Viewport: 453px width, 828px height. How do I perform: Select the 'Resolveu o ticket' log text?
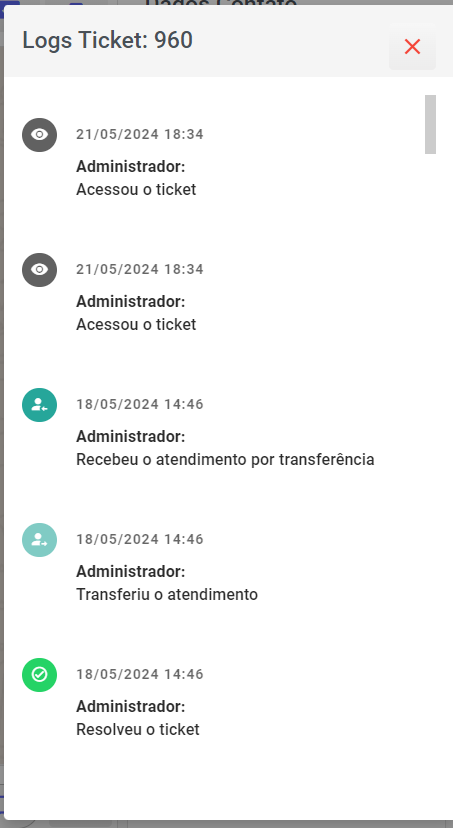(138, 730)
